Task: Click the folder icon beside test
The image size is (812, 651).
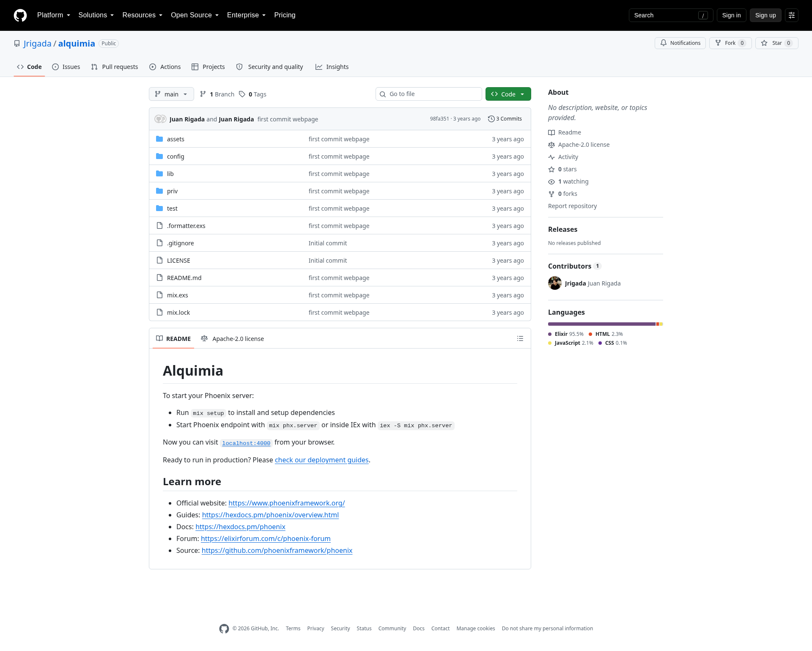Action: click(x=159, y=209)
